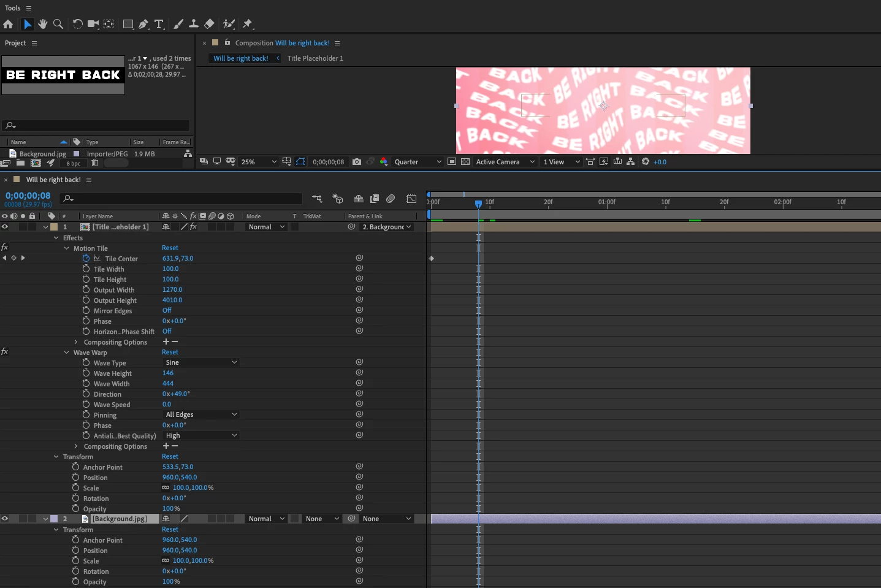Click the snapshot camera icon in viewer
Screen dimensions: 881x588
357,162
